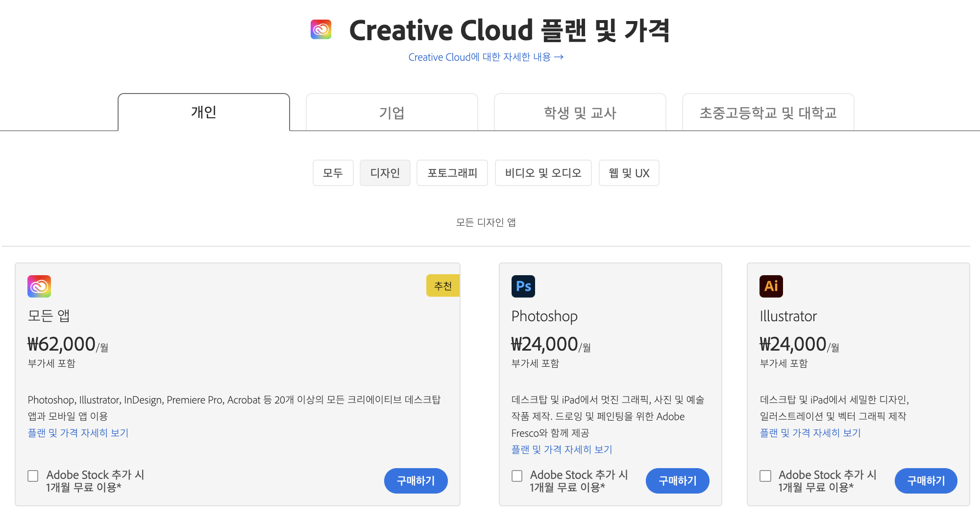Select the 디자인 filter
Image resolution: width=980 pixels, height=521 pixels.
click(385, 173)
